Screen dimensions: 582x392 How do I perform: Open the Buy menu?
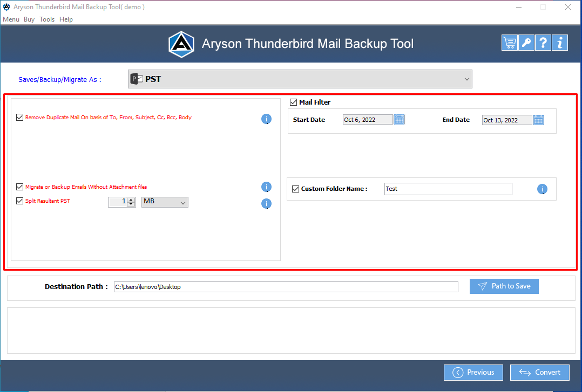point(29,19)
